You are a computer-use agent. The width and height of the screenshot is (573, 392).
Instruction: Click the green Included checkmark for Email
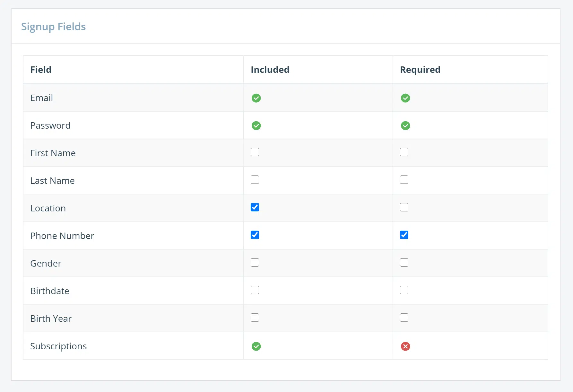256,98
